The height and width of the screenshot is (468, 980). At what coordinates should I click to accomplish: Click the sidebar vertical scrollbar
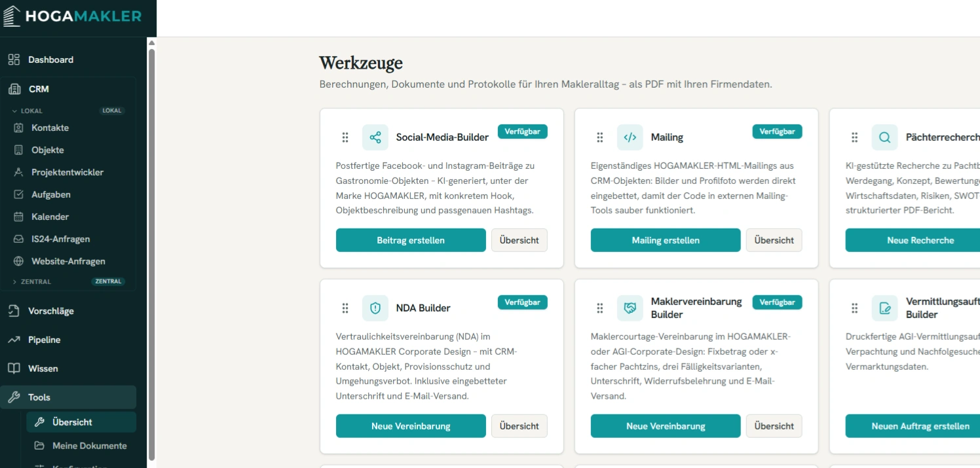(x=152, y=254)
